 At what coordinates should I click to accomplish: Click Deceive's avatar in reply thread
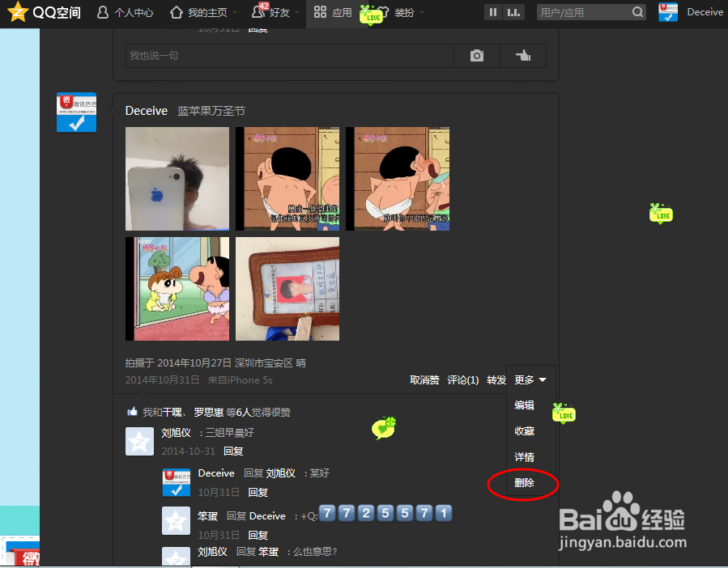point(177,482)
